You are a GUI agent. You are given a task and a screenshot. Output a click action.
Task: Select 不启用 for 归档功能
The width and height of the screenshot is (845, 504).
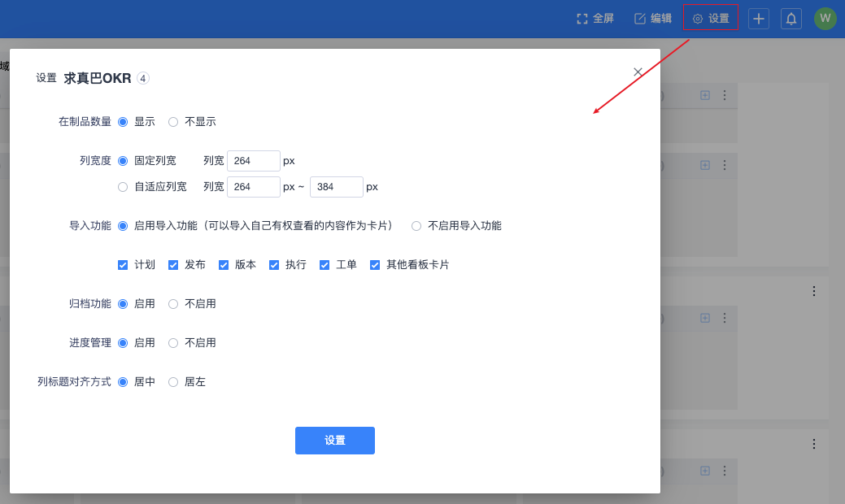pyautogui.click(x=173, y=304)
